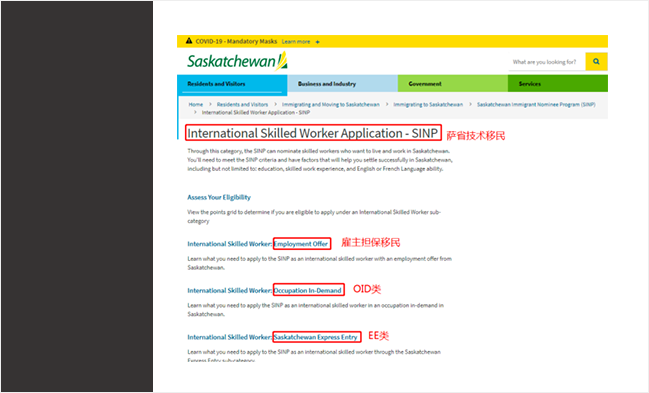
Task: Open Immigrating and Moving to Saskatchewan breadcrumb
Action: click(331, 105)
